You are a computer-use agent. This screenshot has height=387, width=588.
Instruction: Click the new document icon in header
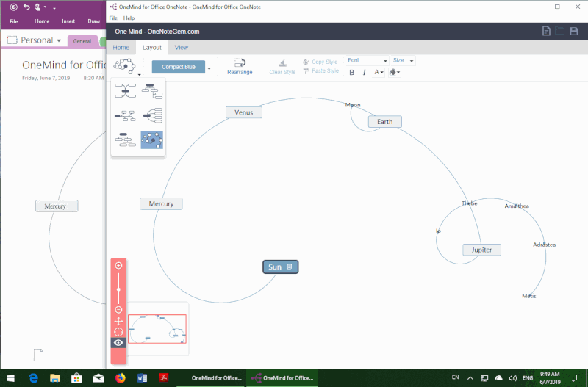546,31
